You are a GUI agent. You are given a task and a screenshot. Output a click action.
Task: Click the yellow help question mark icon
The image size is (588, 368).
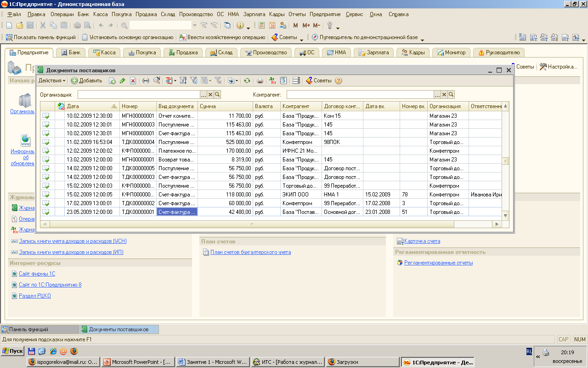point(339,80)
